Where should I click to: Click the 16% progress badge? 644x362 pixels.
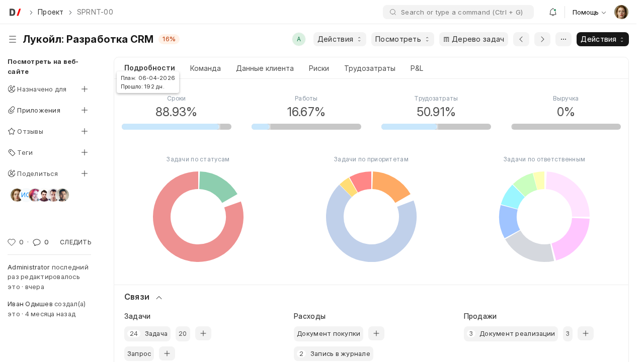169,39
